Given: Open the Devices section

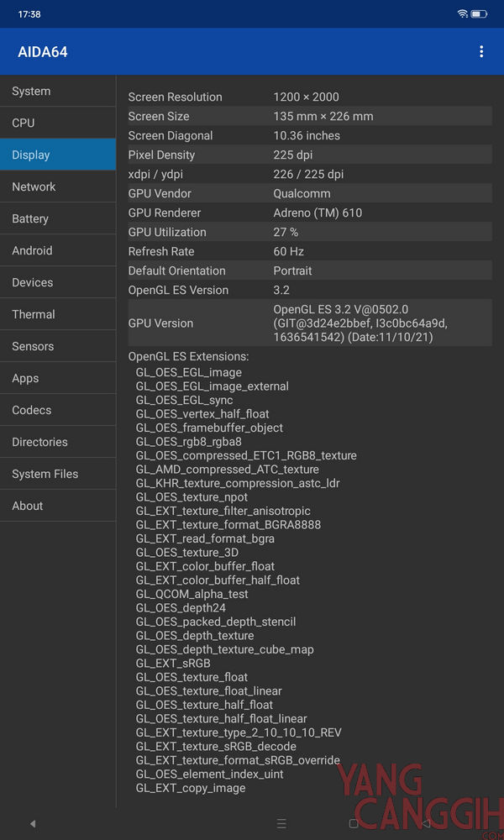Looking at the screenshot, I should click(x=58, y=283).
